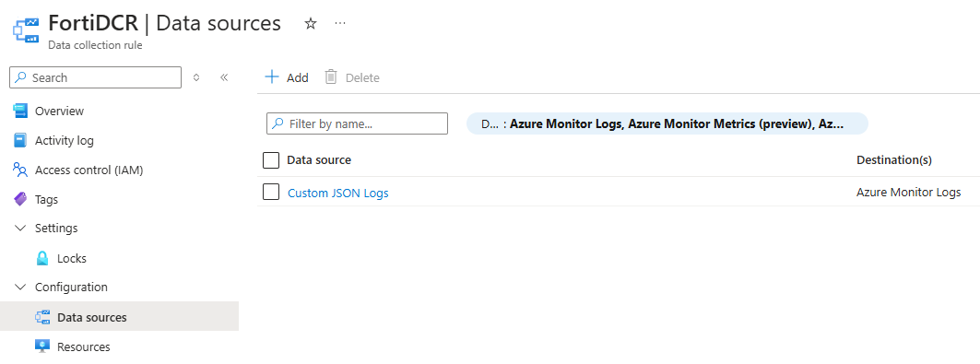
Task: Select Resources in the sidebar
Action: (x=84, y=346)
